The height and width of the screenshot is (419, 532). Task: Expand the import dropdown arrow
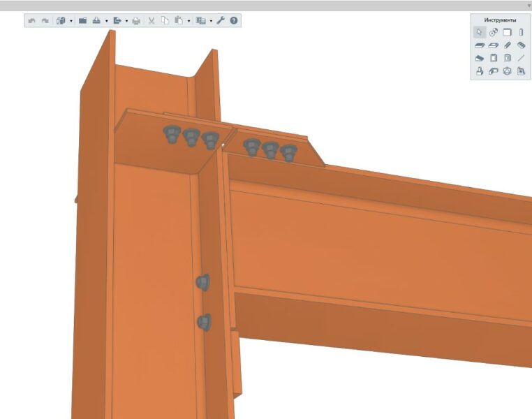tap(107, 21)
